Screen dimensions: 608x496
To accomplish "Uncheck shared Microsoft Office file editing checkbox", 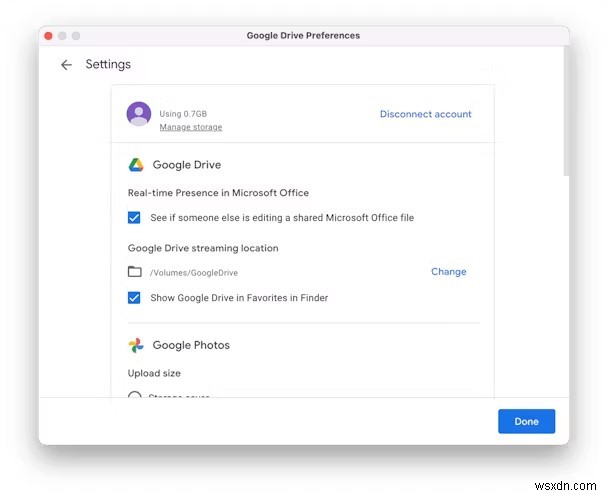I will 134,218.
